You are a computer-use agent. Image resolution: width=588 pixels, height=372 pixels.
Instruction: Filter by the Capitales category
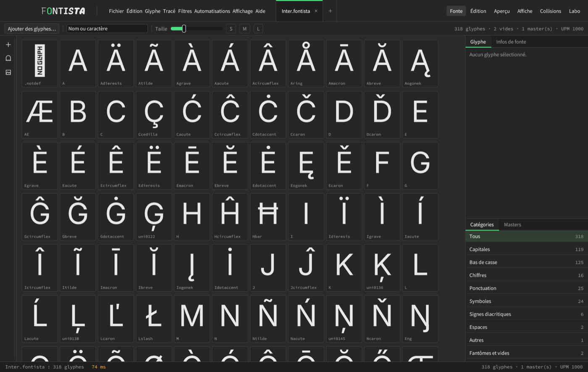tap(527, 249)
